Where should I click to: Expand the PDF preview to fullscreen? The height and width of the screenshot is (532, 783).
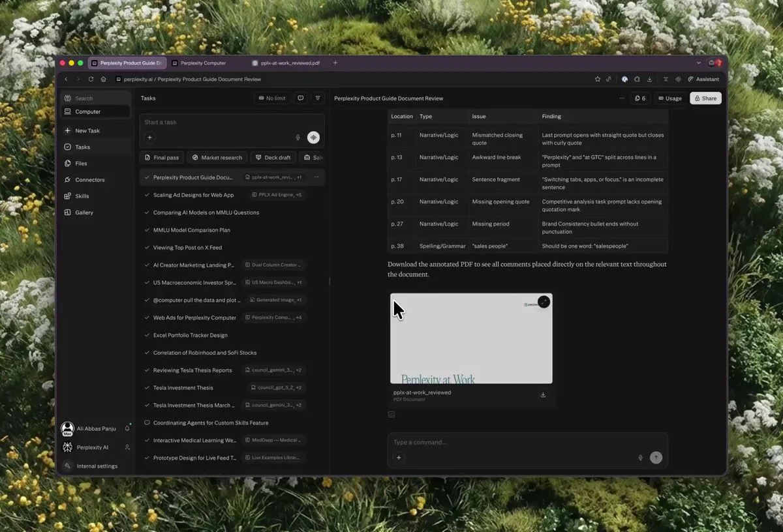(x=544, y=302)
